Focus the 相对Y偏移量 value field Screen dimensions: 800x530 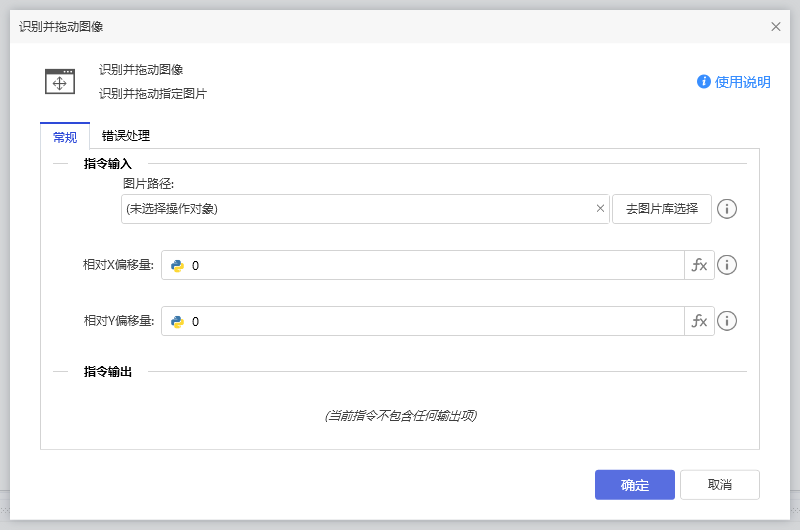click(x=430, y=321)
